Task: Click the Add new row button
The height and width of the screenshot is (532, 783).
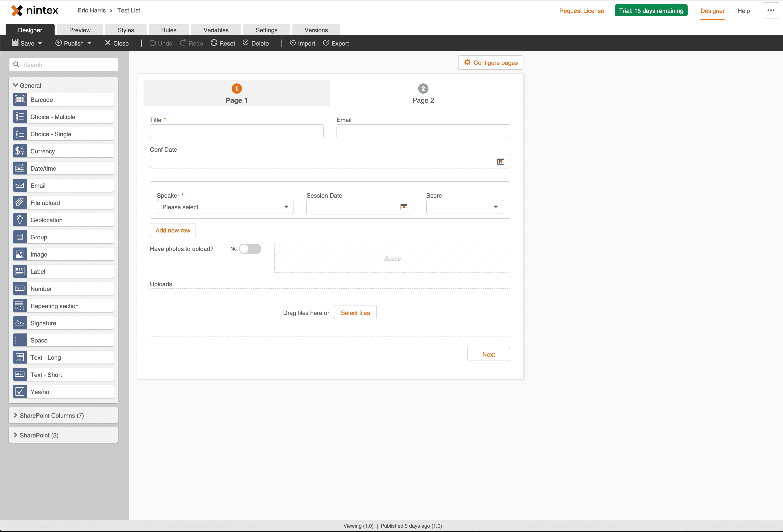Action: 173,230
